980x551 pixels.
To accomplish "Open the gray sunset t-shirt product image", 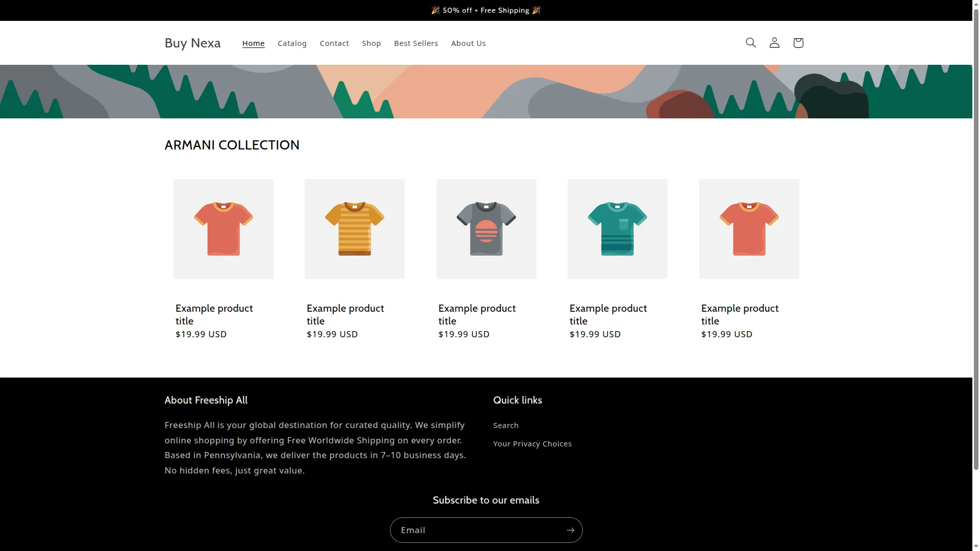I will point(486,229).
